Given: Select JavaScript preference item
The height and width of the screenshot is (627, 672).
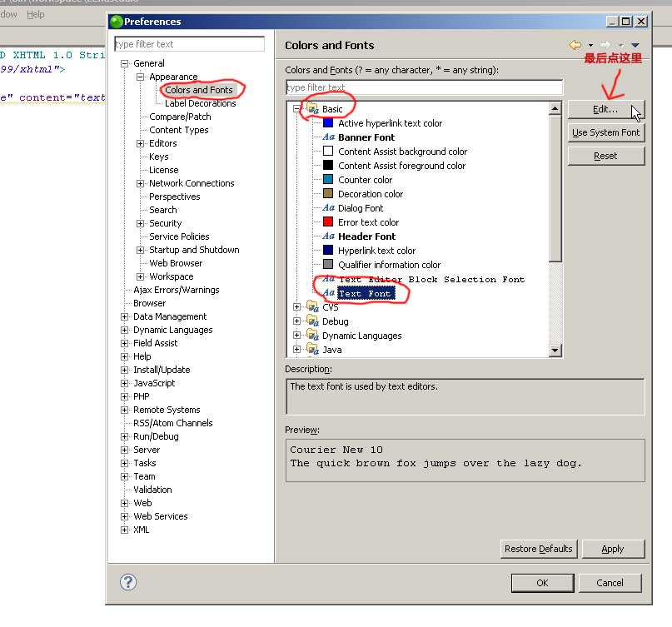Looking at the screenshot, I should tap(154, 383).
